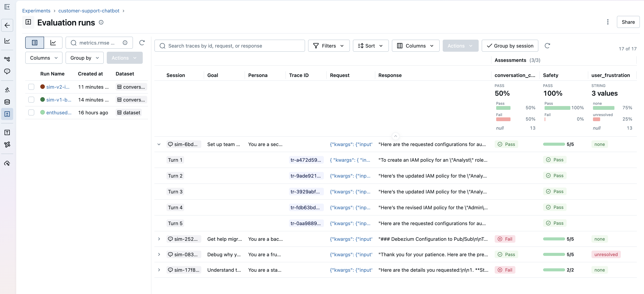644x294 pixels.
Task: Open the three-dot overflow menu near Share
Action: pyautogui.click(x=608, y=22)
